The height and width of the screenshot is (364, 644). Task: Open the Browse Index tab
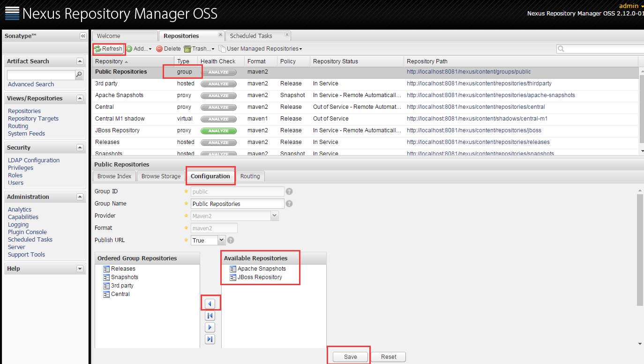tap(114, 176)
